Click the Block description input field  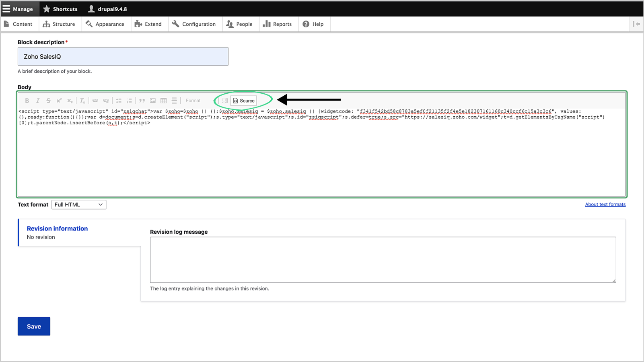coord(123,57)
